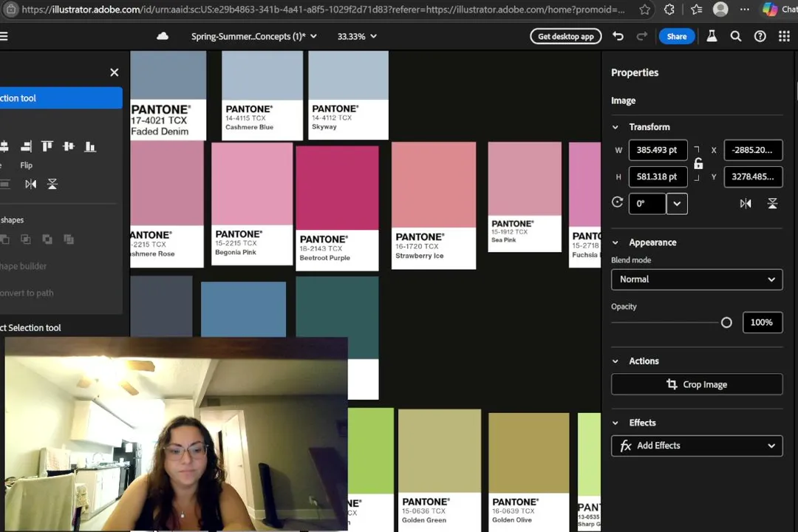Click the partly hidden horizontal align center icon
Image resolution: width=798 pixels, height=532 pixels.
pyautogui.click(x=4, y=146)
